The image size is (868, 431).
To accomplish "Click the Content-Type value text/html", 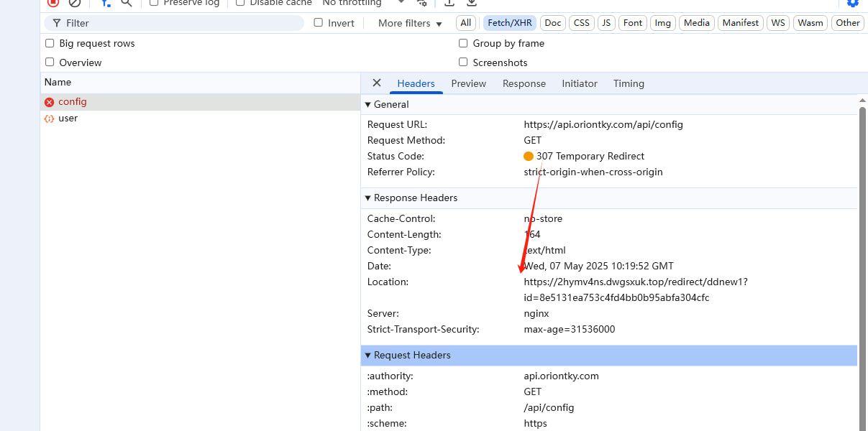I will click(x=544, y=250).
